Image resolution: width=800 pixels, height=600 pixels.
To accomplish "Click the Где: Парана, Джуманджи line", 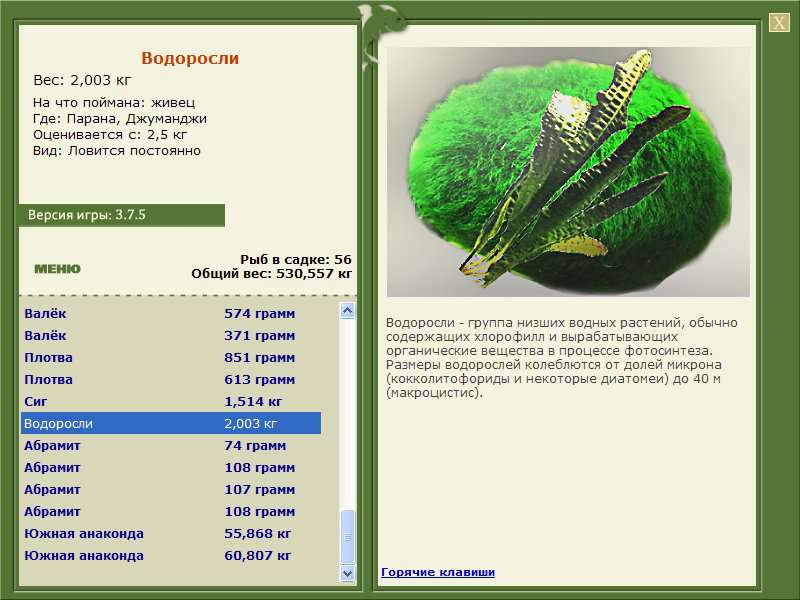I will coord(120,119).
